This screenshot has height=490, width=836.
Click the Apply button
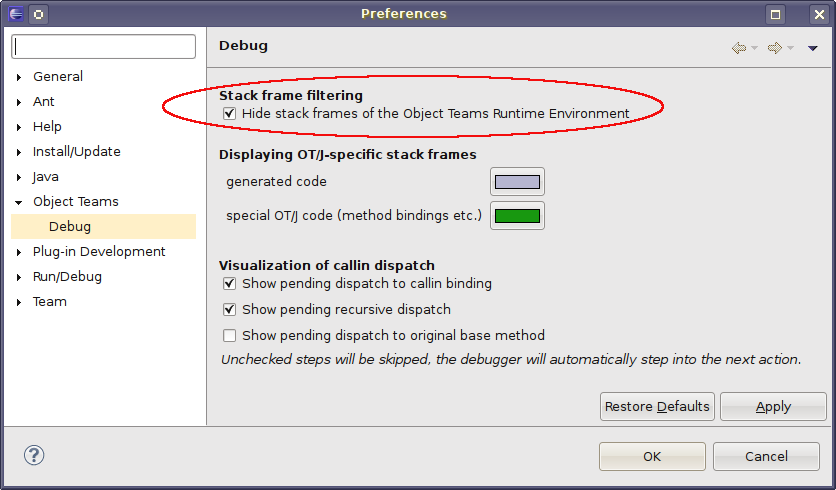(773, 407)
